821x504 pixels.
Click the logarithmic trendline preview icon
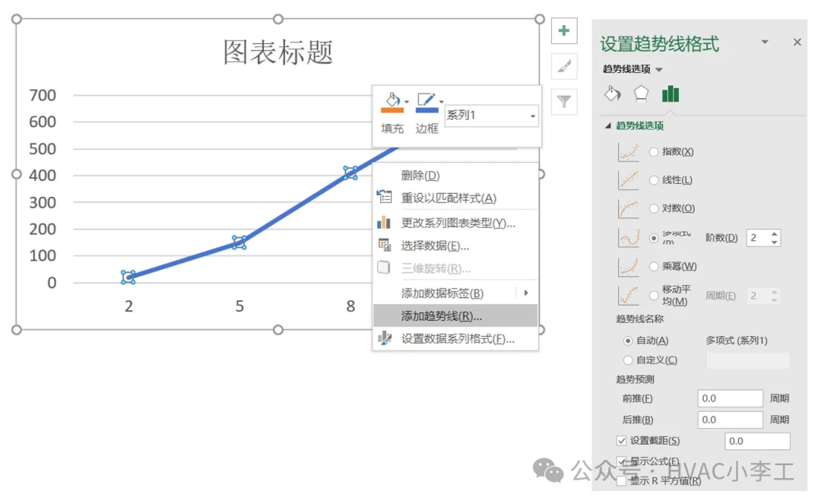tap(629, 208)
